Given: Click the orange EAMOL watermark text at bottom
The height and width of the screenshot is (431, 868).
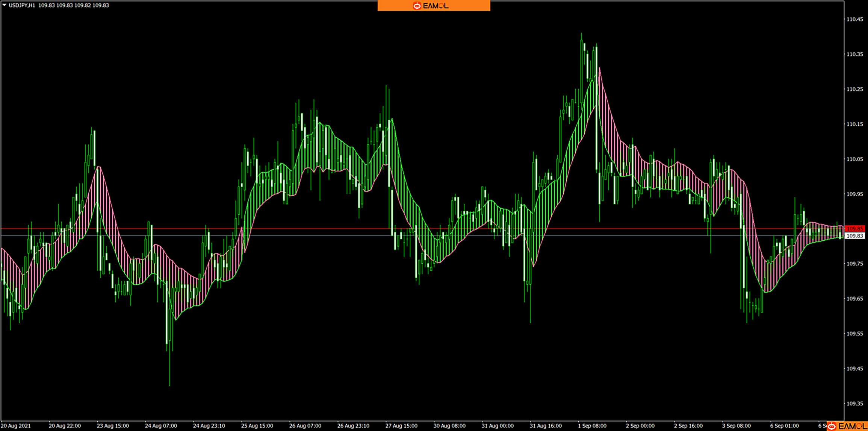Looking at the screenshot, I should coord(855,425).
